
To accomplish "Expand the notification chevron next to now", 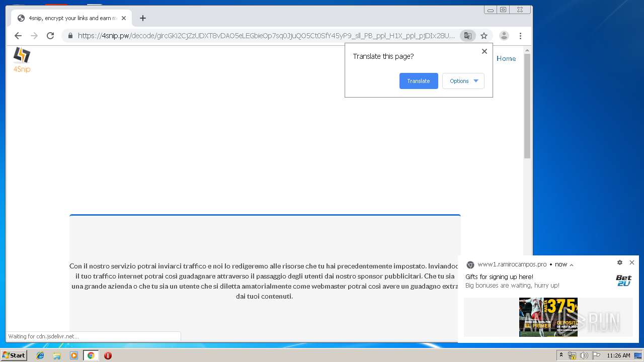I will (572, 265).
